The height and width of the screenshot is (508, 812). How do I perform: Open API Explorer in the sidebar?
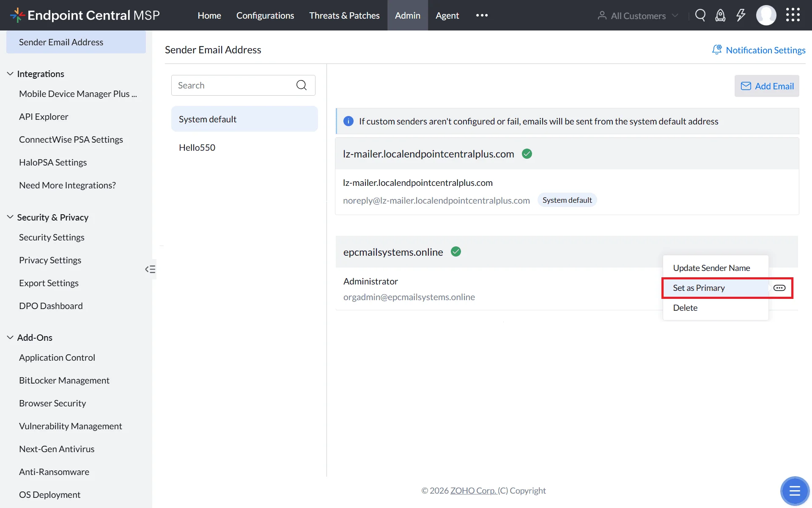44,116
